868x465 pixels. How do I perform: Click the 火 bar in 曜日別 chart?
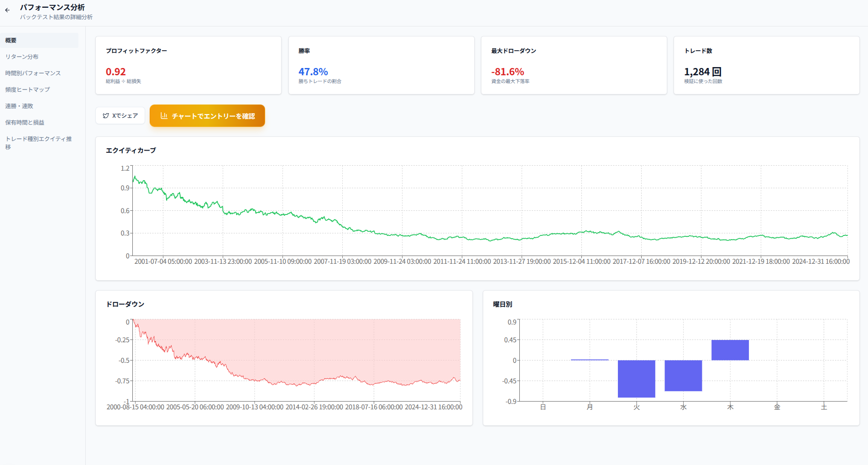(x=636, y=378)
